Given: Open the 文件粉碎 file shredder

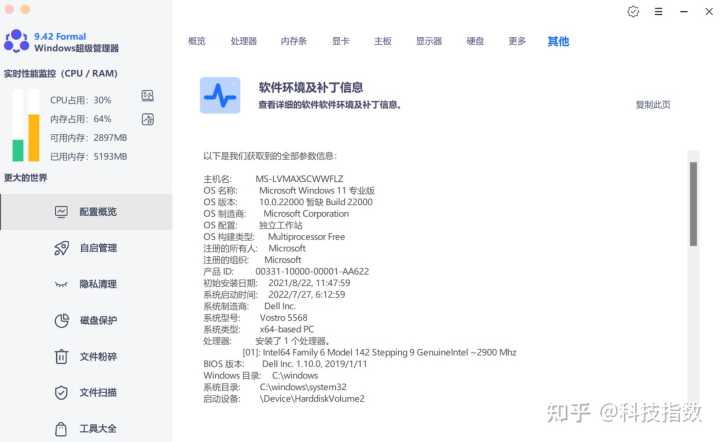Looking at the screenshot, I should click(86, 357).
